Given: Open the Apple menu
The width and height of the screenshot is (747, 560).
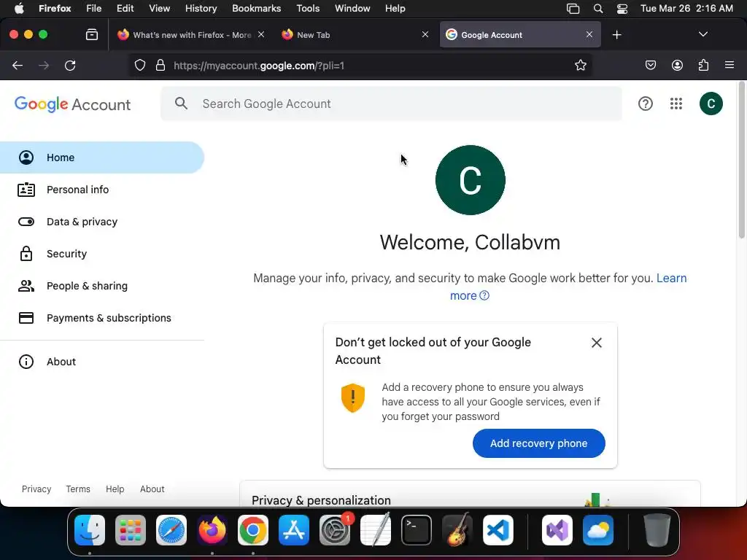Looking at the screenshot, I should 18,8.
